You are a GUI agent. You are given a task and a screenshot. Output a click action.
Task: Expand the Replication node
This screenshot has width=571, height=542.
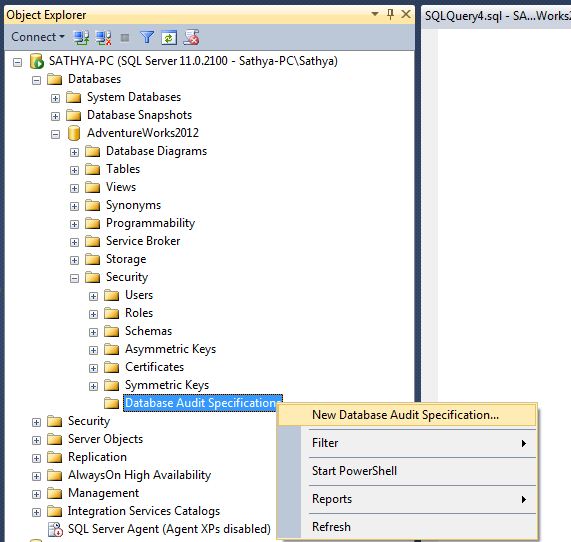coord(36,458)
